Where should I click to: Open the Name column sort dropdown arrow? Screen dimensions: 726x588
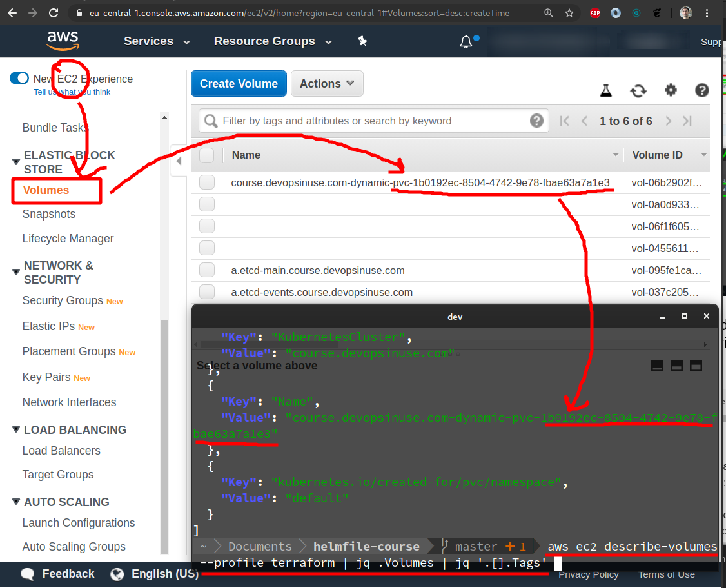(x=615, y=155)
